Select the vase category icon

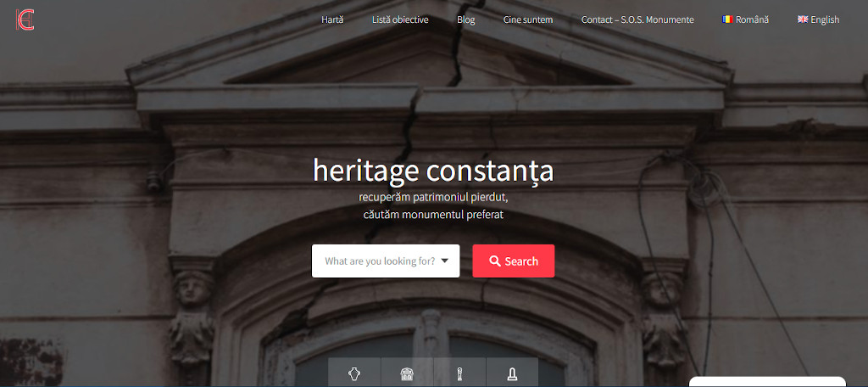click(x=354, y=373)
